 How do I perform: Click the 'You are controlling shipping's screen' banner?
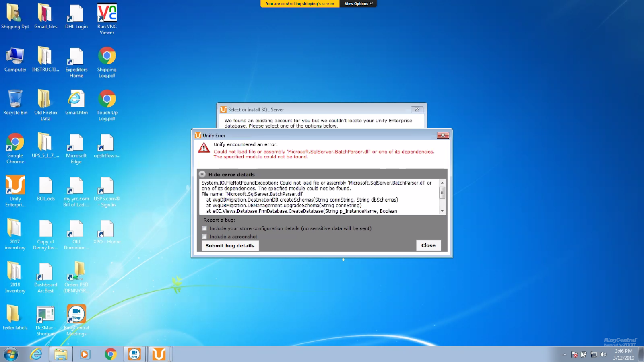pyautogui.click(x=300, y=4)
